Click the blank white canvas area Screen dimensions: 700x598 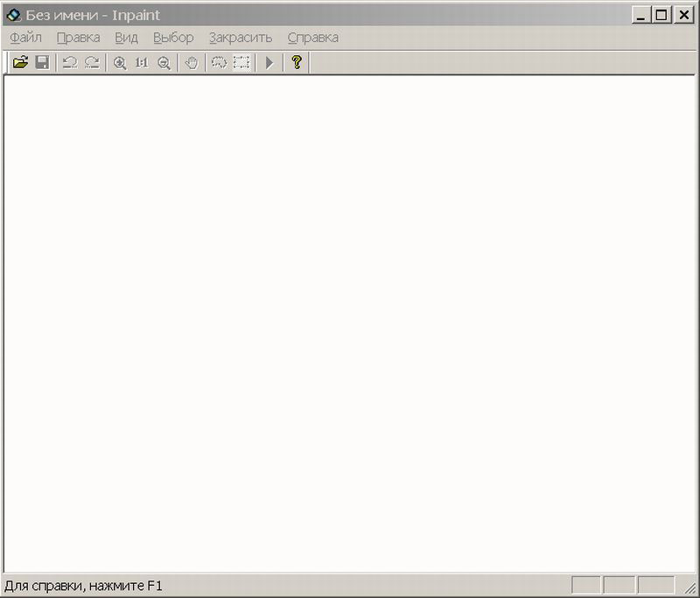tap(350, 323)
